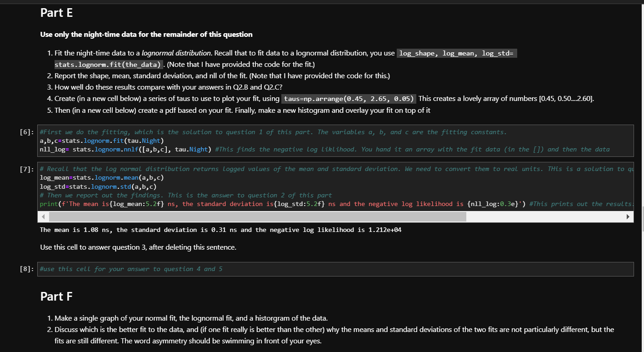The width and height of the screenshot is (644, 352).
Task: Select the [6]: cell prompt
Action: point(28,132)
